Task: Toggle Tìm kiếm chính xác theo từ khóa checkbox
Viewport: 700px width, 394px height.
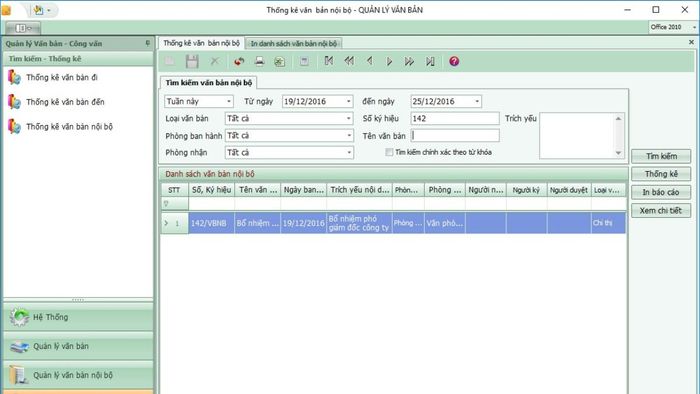Action: [x=389, y=152]
